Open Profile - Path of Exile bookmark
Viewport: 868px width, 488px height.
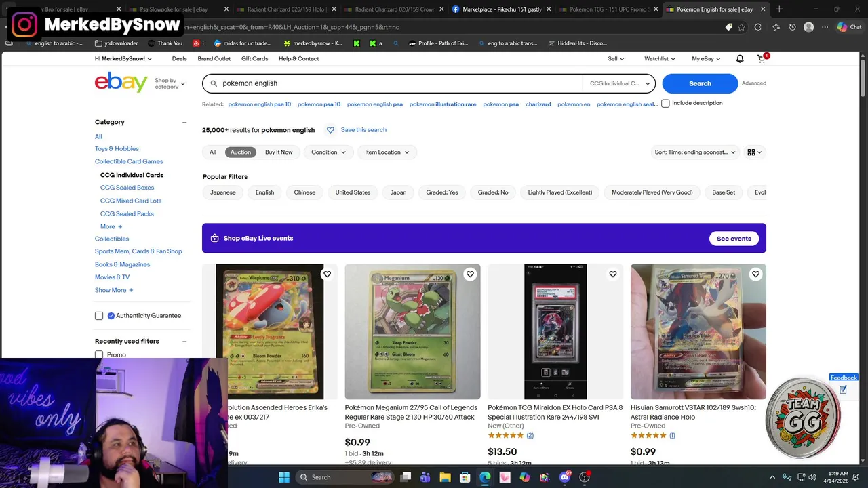click(x=438, y=43)
